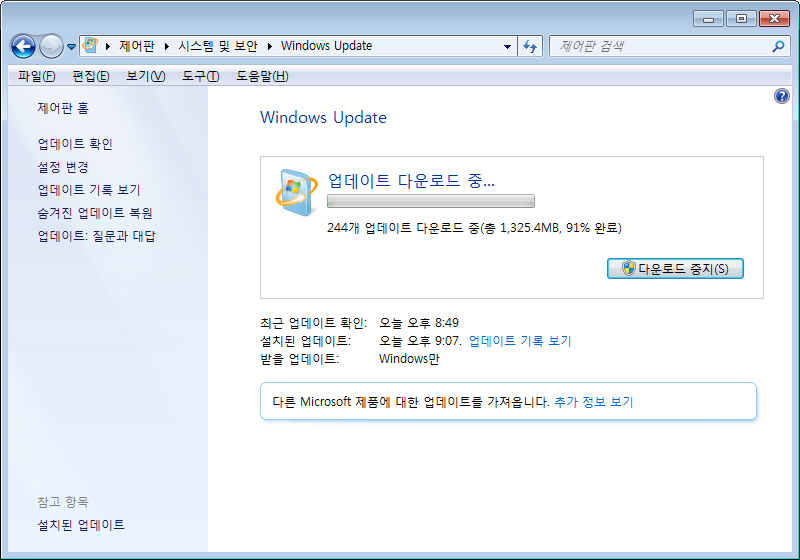Open the 보기(V) menu
This screenshot has height=560, width=800.
145,77
